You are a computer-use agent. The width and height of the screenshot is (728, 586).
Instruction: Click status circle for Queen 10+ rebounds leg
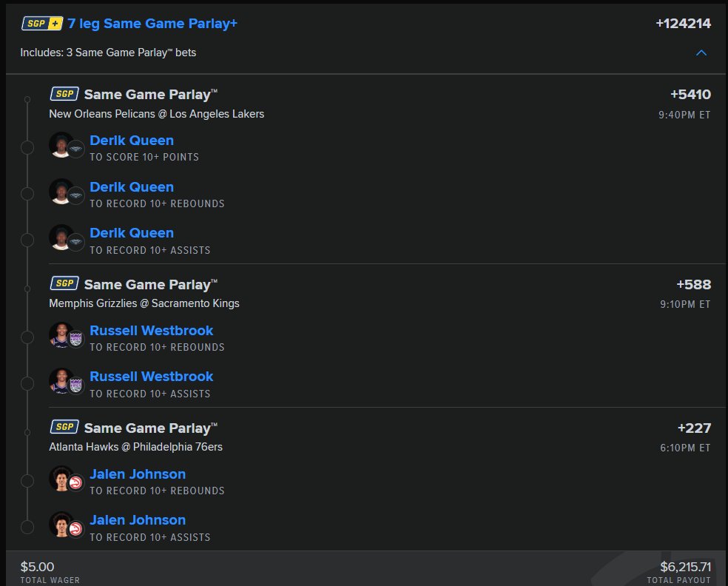click(27, 194)
